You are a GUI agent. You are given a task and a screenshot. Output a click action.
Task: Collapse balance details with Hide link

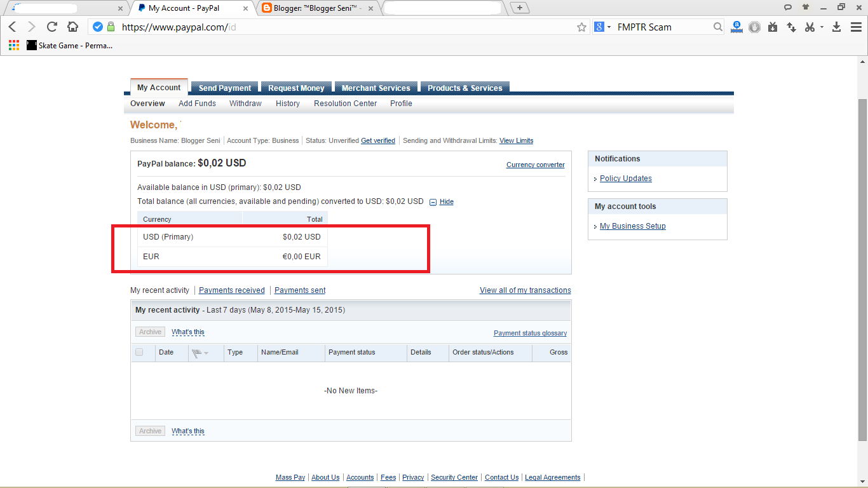pos(447,201)
